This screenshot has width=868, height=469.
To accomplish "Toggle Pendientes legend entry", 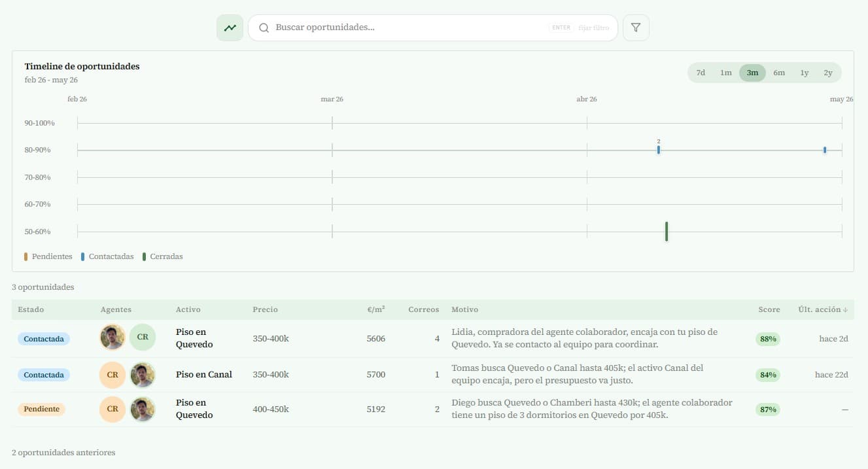I will [48, 256].
